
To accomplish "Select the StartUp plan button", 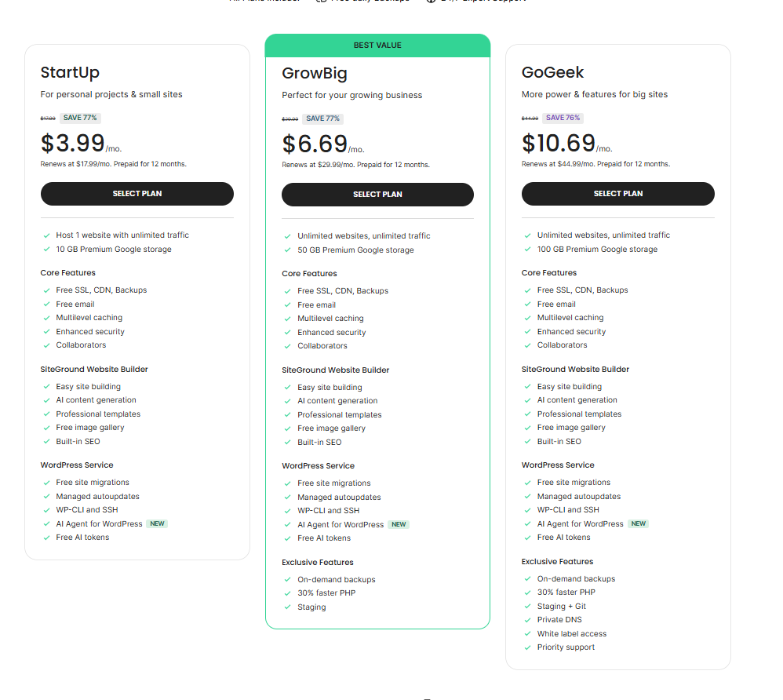I will click(x=137, y=194).
